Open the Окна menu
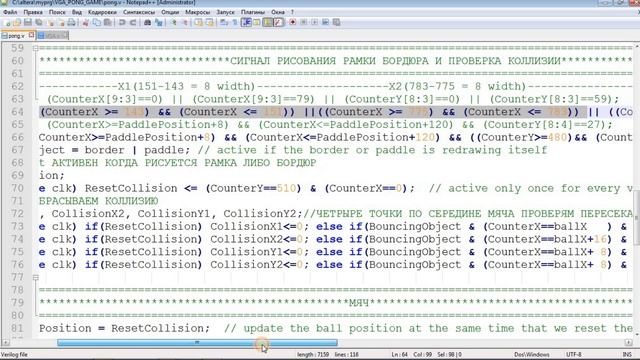 278,12
